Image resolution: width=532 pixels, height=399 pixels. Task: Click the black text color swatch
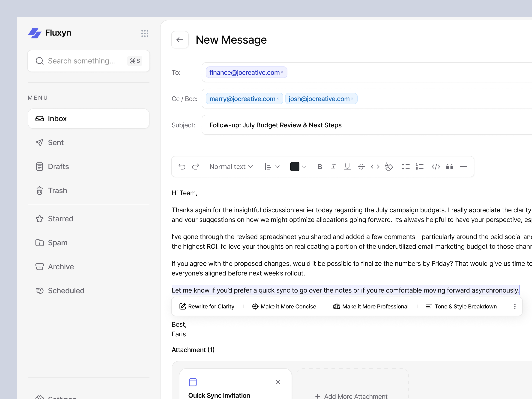click(295, 167)
